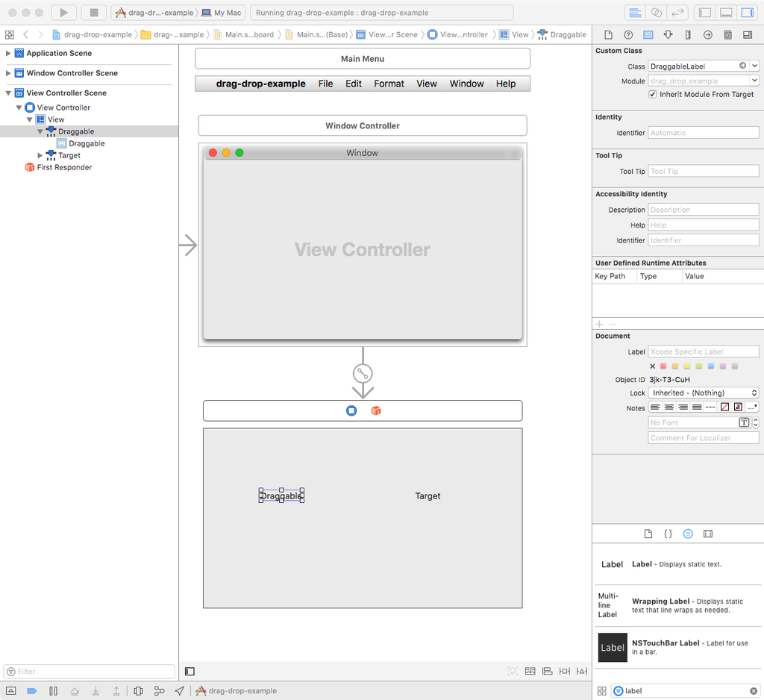The width and height of the screenshot is (764, 700).
Task: Open the Assistant editor
Action: click(657, 13)
